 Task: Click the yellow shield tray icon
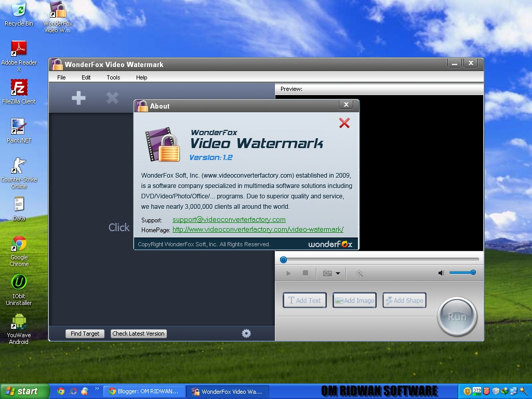[x=467, y=392]
